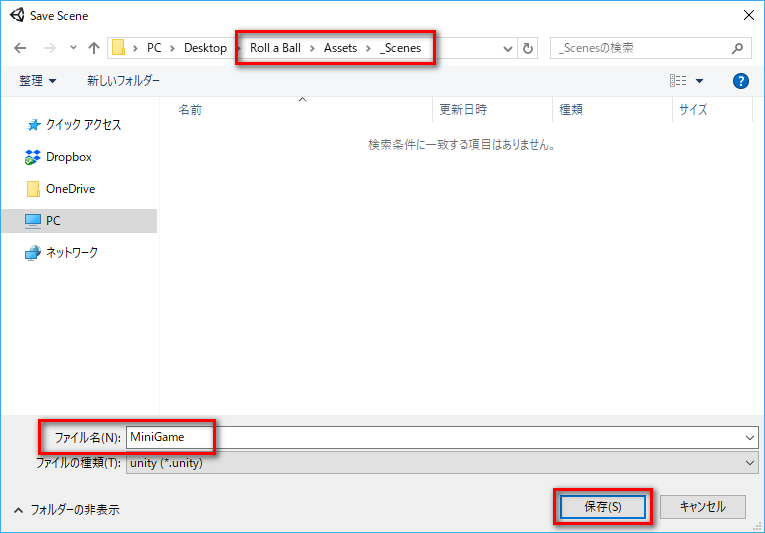
Task: Click the search magnifier icon
Action: click(737, 48)
